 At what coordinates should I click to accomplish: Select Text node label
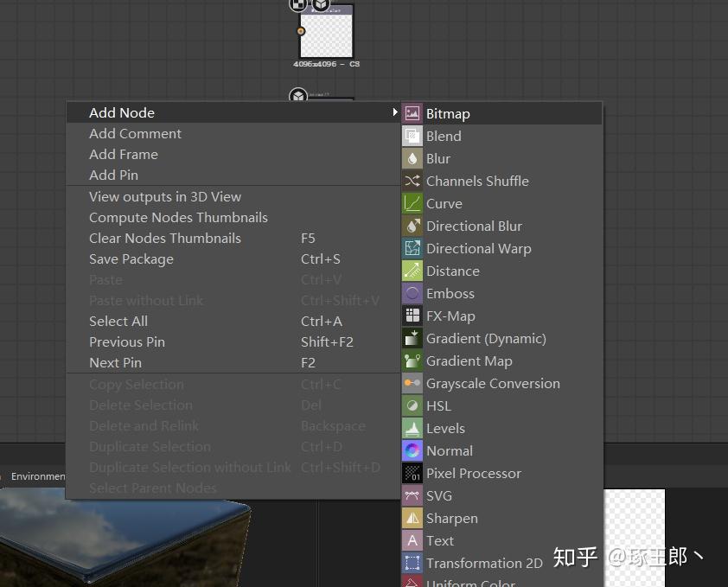440,540
